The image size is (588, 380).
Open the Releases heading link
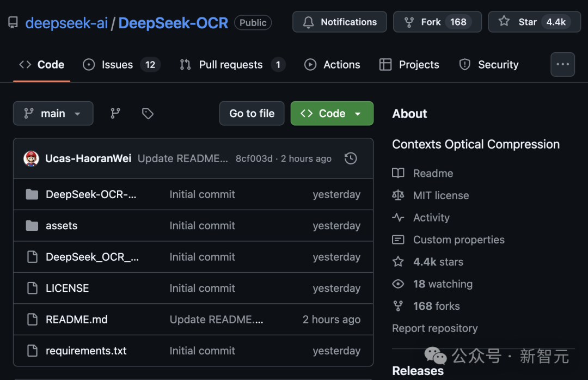coord(418,371)
